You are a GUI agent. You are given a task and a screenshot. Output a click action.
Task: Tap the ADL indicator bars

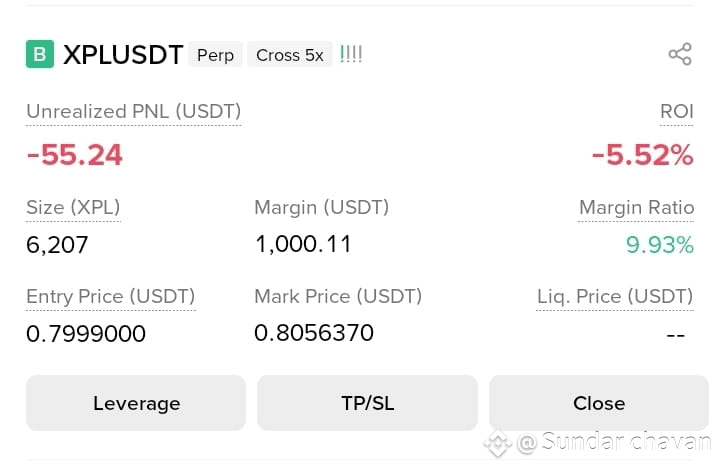(x=351, y=54)
